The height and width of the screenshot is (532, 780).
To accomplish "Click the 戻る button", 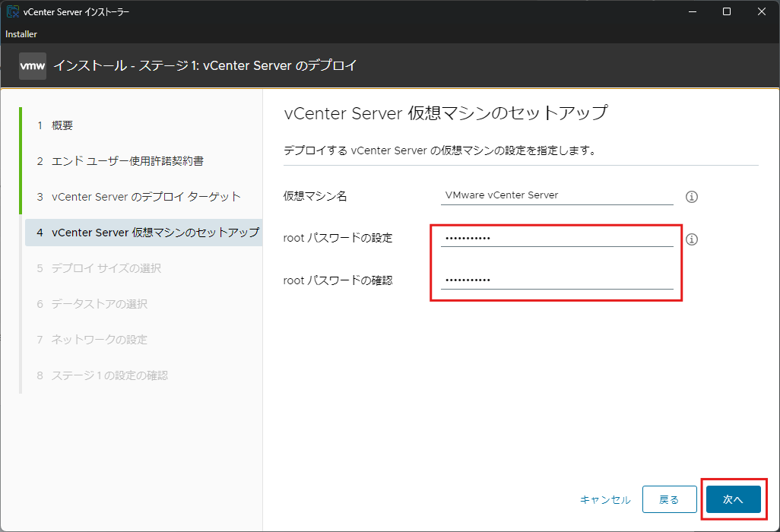I will [669, 499].
